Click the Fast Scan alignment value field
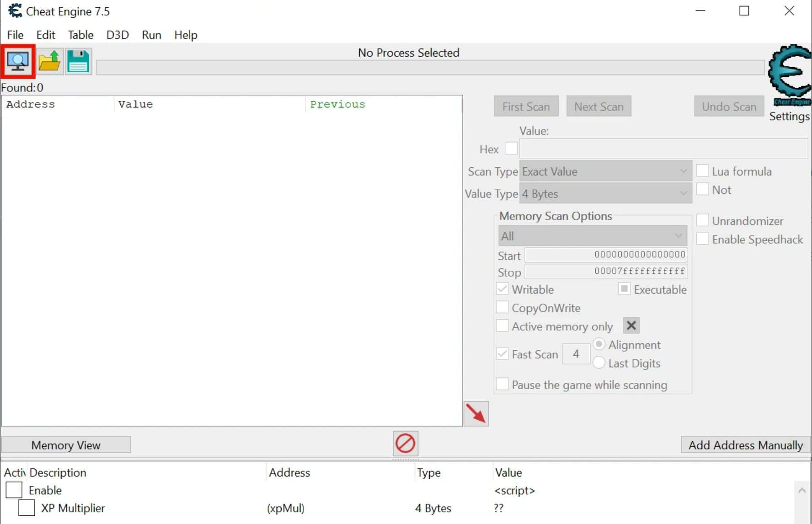812x524 pixels. pyautogui.click(x=576, y=353)
